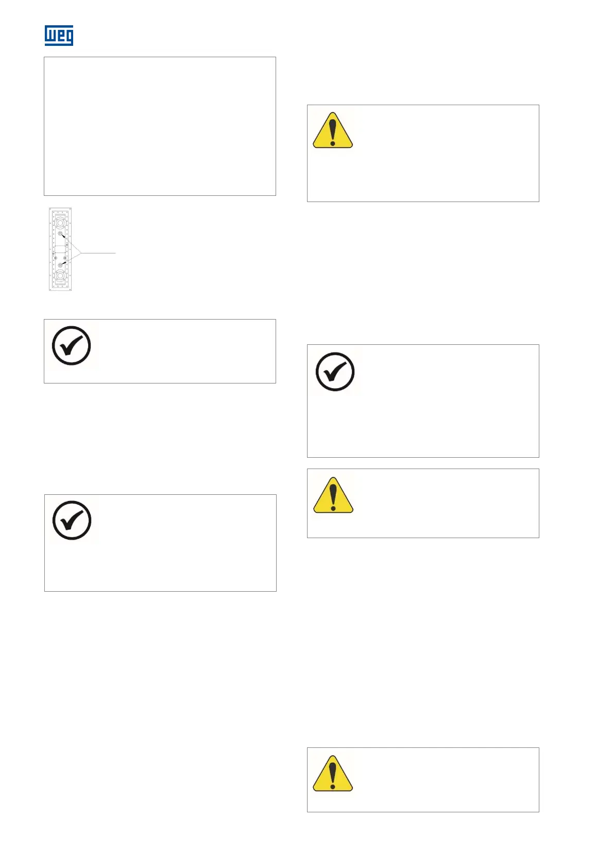Click the rectangular plate in the diagram's center
The width and height of the screenshot is (613, 868).
click(x=60, y=249)
